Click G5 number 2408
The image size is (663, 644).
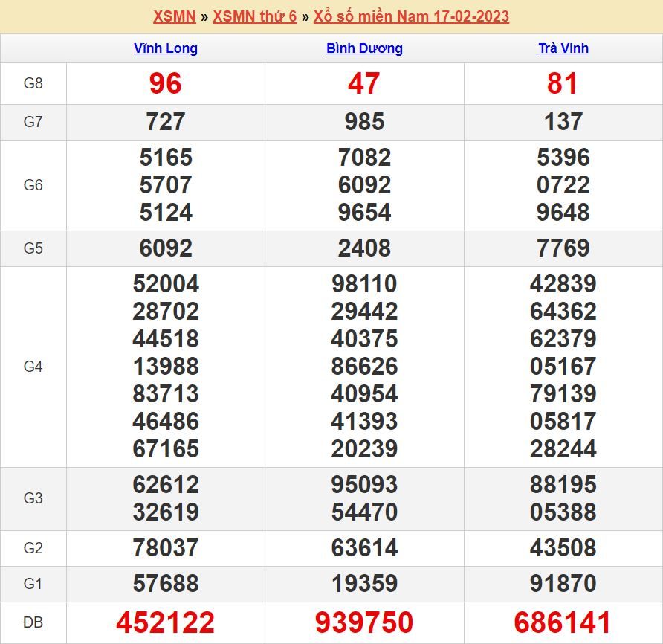click(364, 248)
